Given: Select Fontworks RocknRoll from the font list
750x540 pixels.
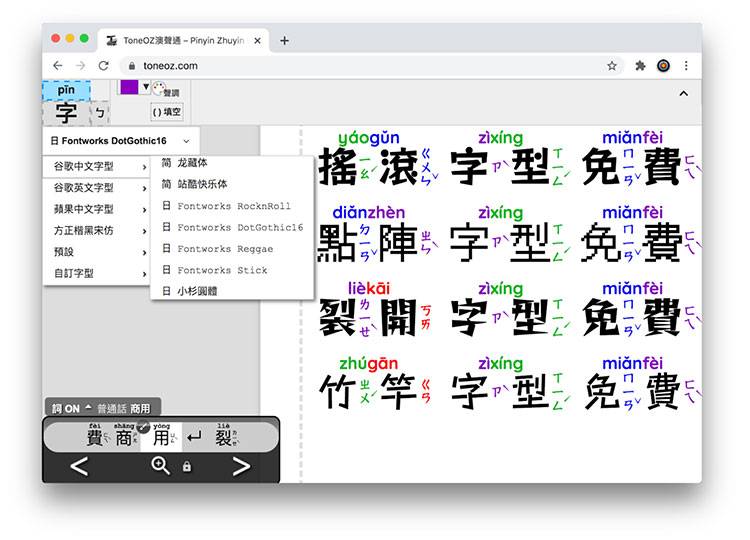Looking at the screenshot, I should pos(232,206).
